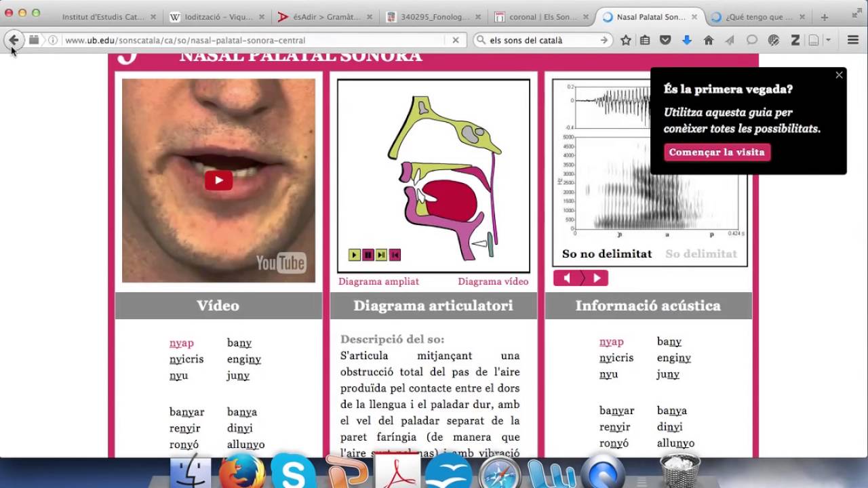Open the 'Diagrama vídeo' link
This screenshot has width=868, height=488.
[493, 281]
